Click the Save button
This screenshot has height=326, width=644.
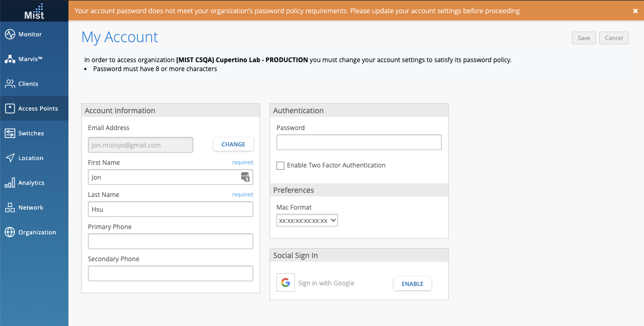tap(583, 38)
